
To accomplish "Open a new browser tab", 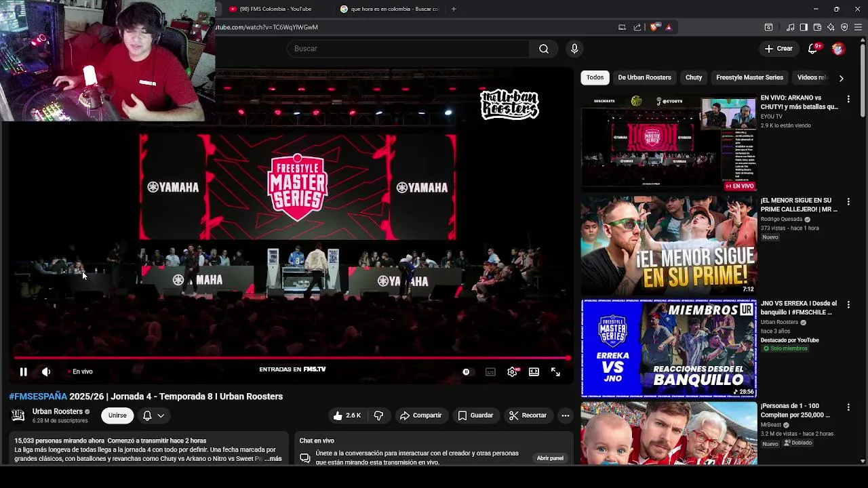I will [454, 9].
